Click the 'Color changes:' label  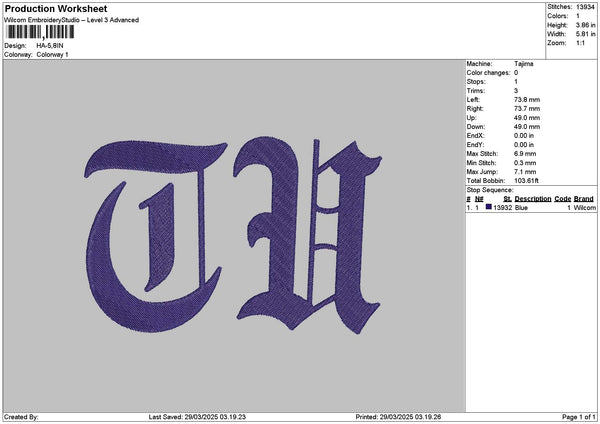(488, 73)
